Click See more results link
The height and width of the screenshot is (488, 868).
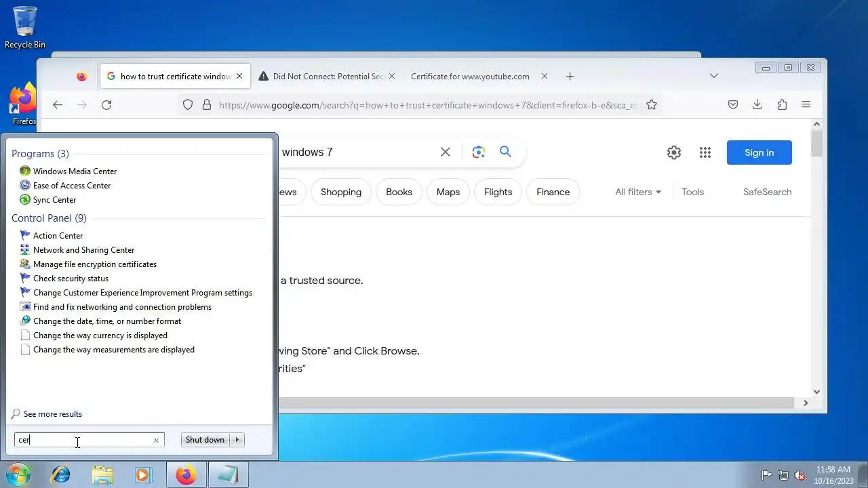pyautogui.click(x=47, y=414)
